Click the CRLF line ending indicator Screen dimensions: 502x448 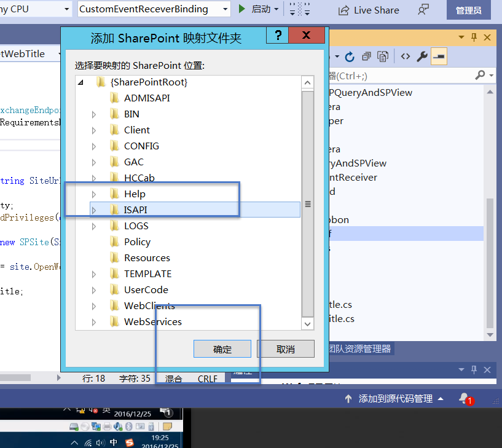tap(208, 379)
